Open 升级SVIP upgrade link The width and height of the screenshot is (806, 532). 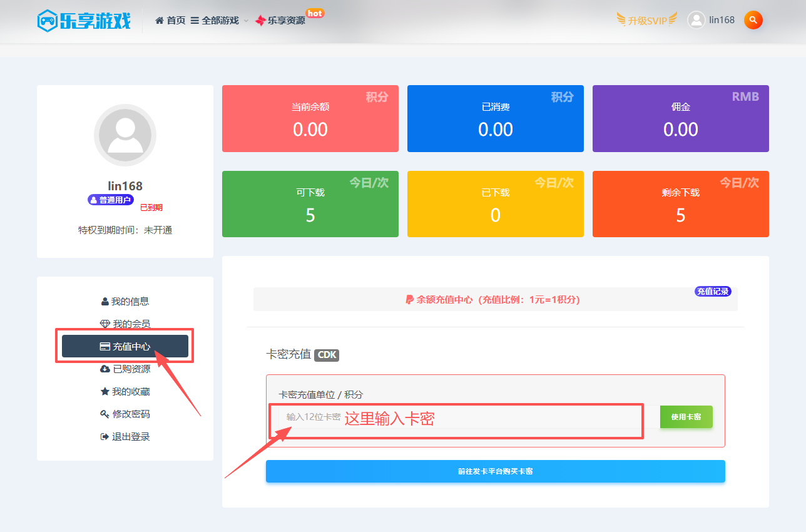pyautogui.click(x=647, y=20)
